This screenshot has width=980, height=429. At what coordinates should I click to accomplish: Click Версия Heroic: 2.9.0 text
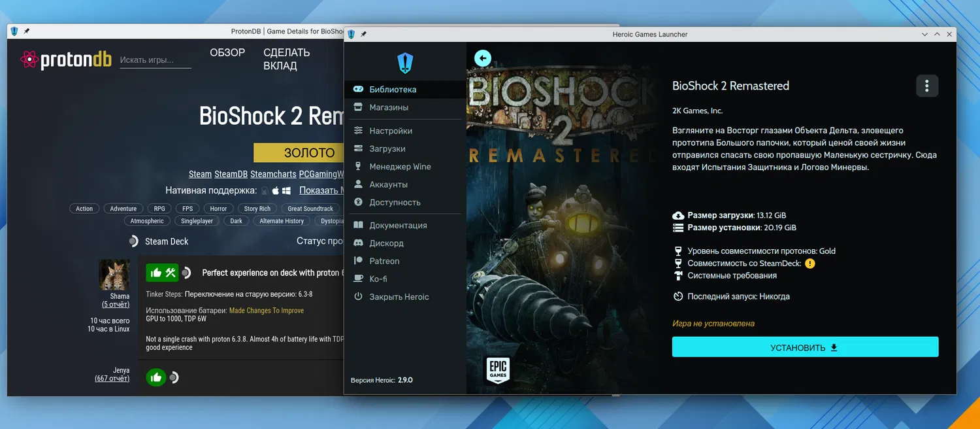pos(382,380)
